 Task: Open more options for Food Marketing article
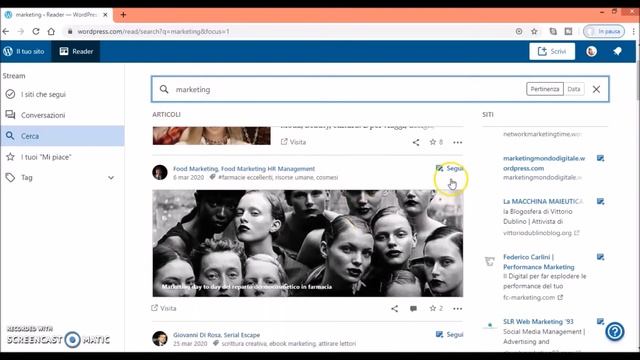[x=458, y=309]
